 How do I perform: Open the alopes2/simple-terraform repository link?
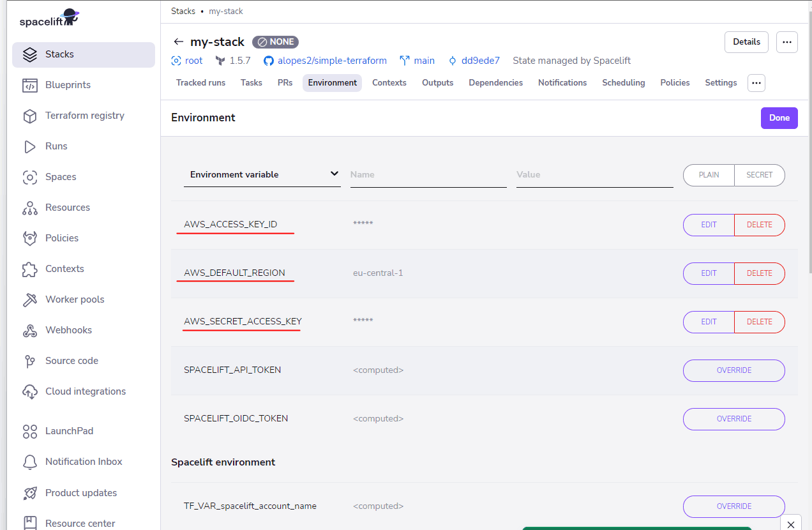(x=331, y=61)
